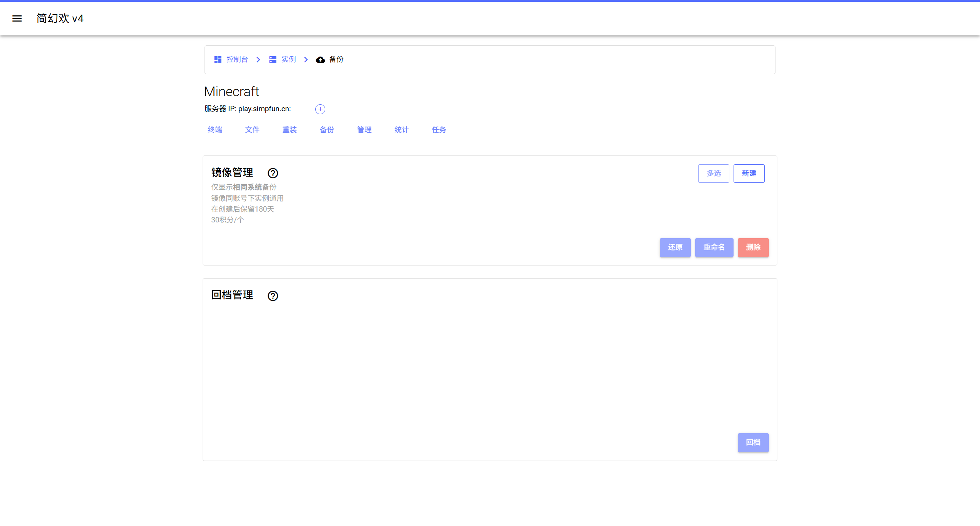Switch to the 文件 tab
Viewport: 980px width, 526px height.
[x=252, y=130]
